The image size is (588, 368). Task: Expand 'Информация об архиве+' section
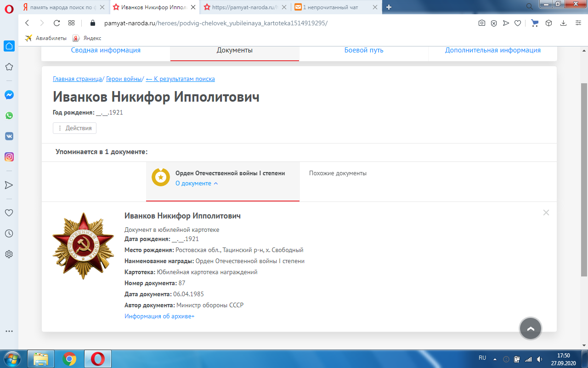pyautogui.click(x=159, y=316)
